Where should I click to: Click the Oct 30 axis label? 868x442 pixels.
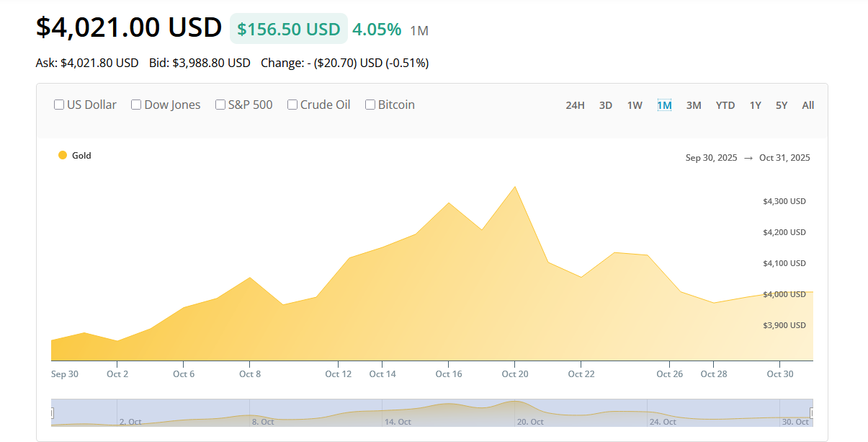point(779,374)
